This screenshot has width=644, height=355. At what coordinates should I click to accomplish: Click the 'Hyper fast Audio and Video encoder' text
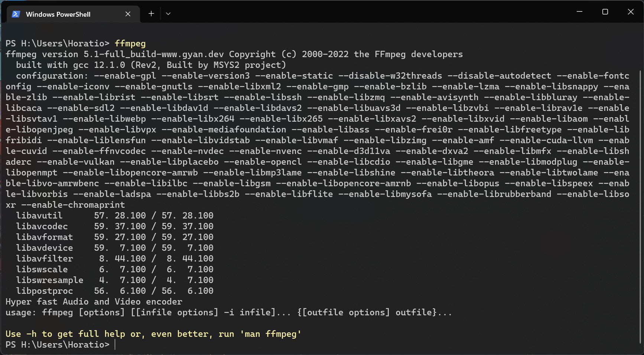(x=93, y=302)
